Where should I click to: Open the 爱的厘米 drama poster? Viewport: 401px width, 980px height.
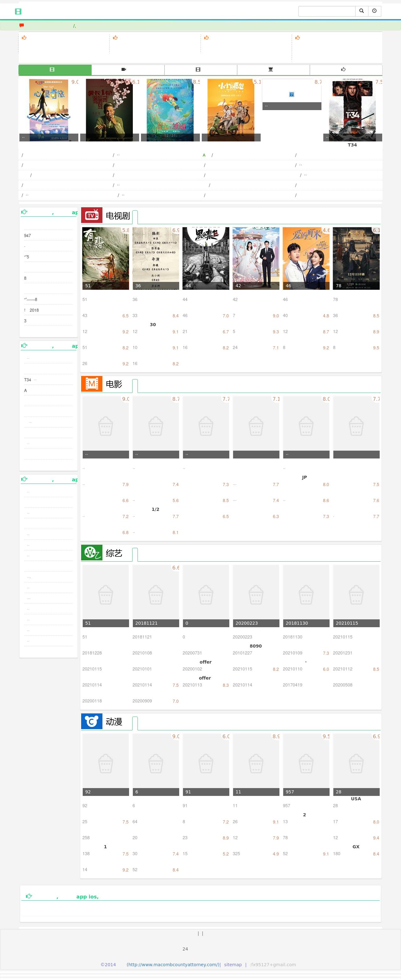[306, 258]
